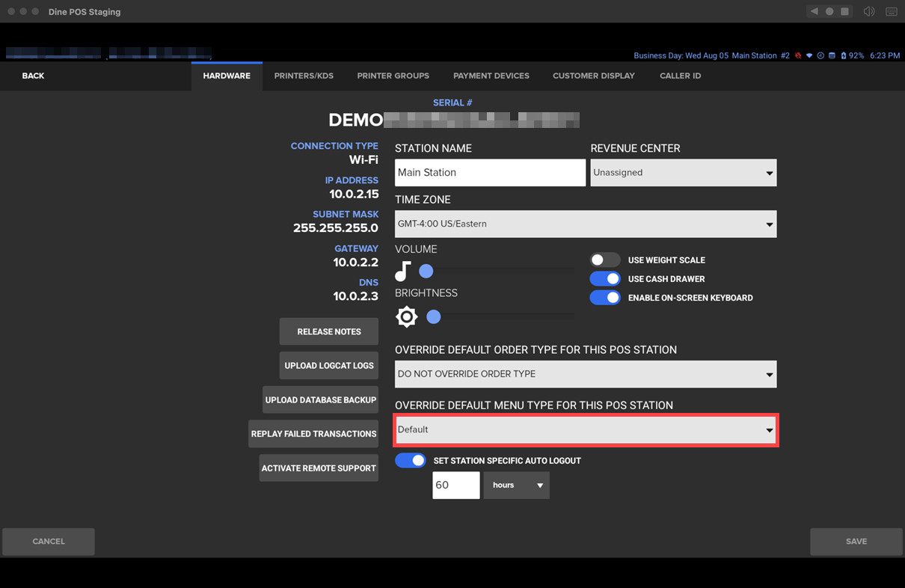This screenshot has height=588, width=905.
Task: Click the database stack status icon
Action: (832, 55)
